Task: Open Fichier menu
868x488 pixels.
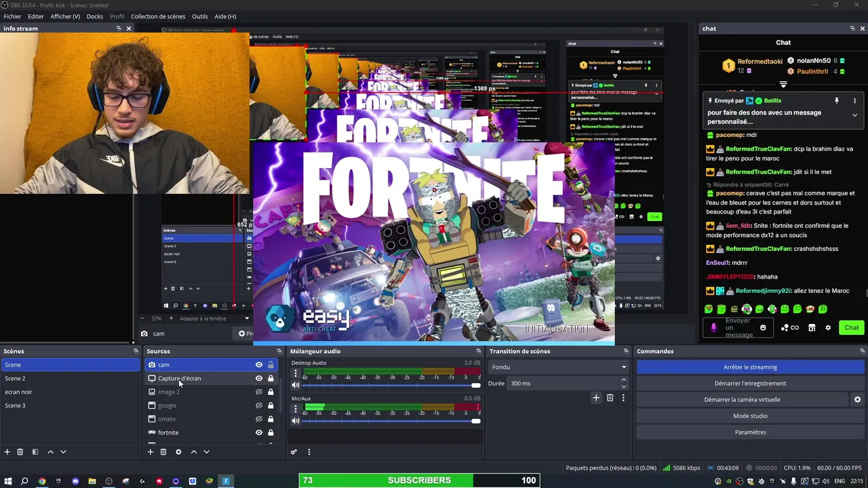Action: coord(12,16)
